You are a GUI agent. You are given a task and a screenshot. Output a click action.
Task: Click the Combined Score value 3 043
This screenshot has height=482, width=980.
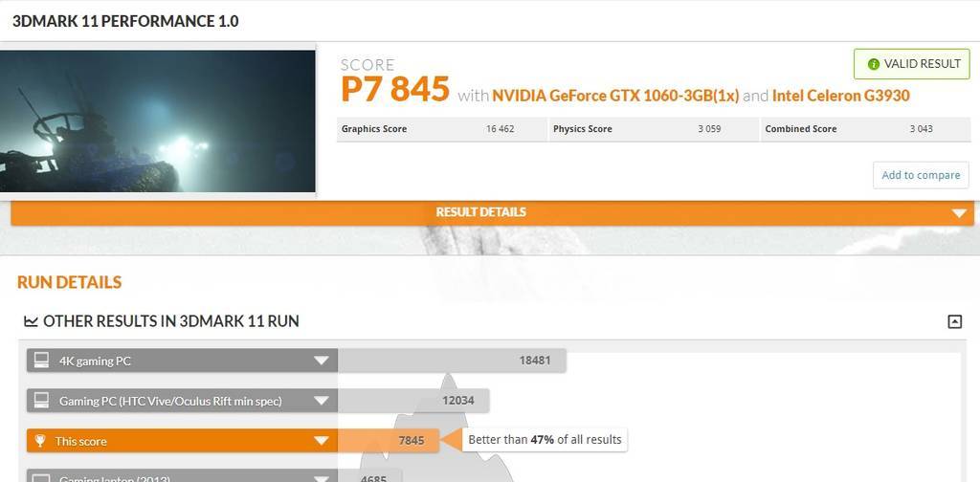click(922, 128)
